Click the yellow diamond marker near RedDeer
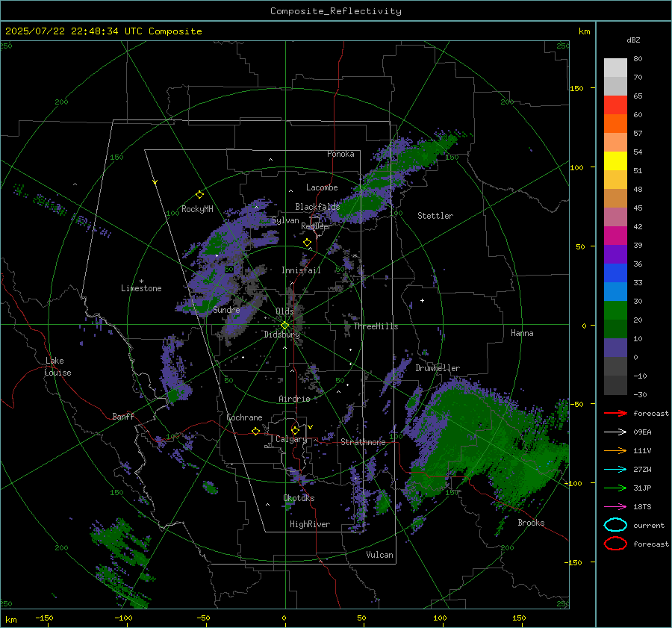This screenshot has width=672, height=628. [307, 243]
